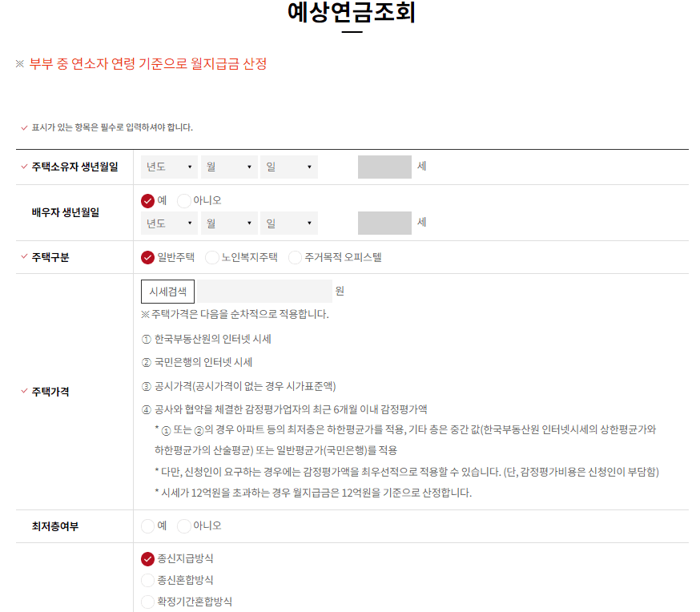Select 예 for lowest floor status
700x612 pixels.
coord(149,525)
